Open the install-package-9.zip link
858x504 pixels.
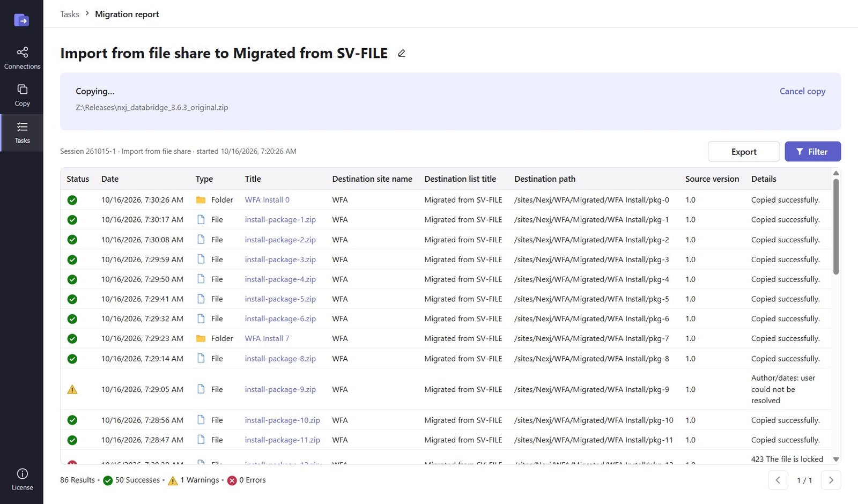[x=280, y=389]
